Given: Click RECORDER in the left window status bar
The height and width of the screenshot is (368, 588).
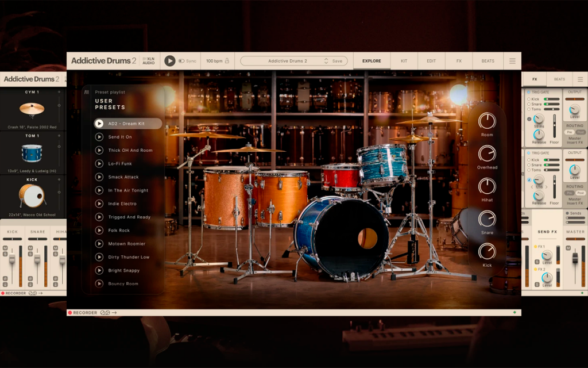Looking at the screenshot, I should [x=16, y=293].
